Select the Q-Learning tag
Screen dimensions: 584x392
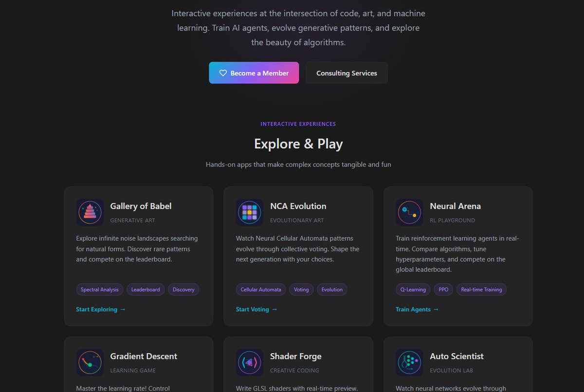413,289
